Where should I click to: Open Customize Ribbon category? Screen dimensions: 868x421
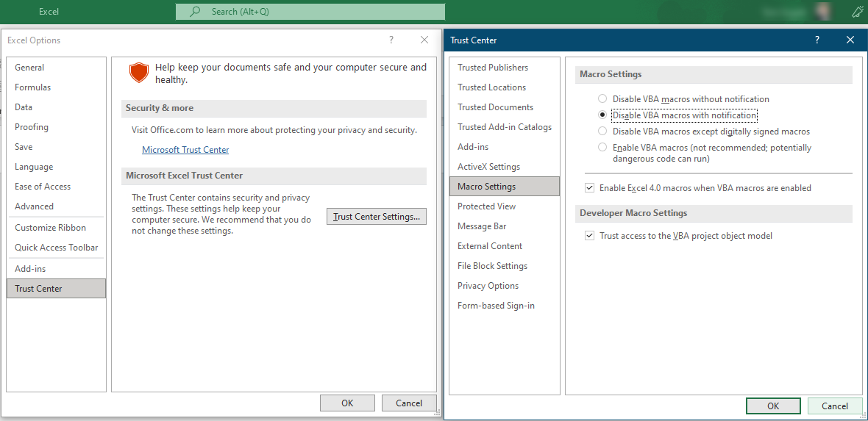point(56,228)
